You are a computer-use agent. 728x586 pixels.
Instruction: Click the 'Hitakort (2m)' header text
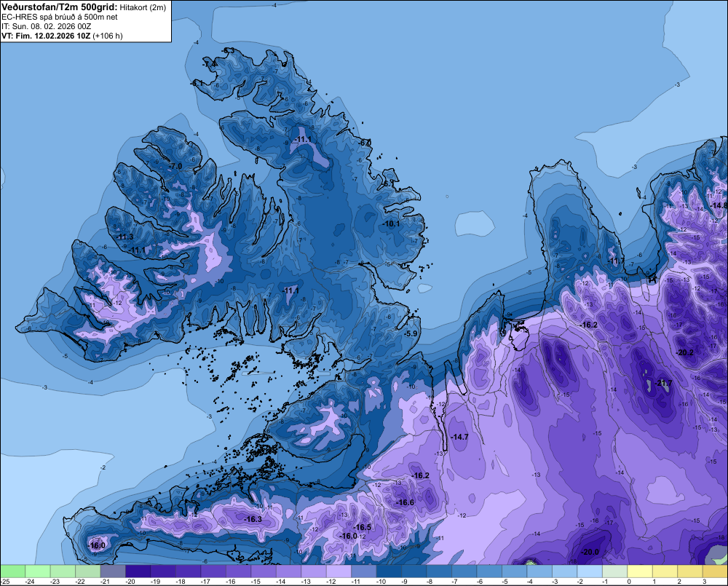pyautogui.click(x=143, y=7)
